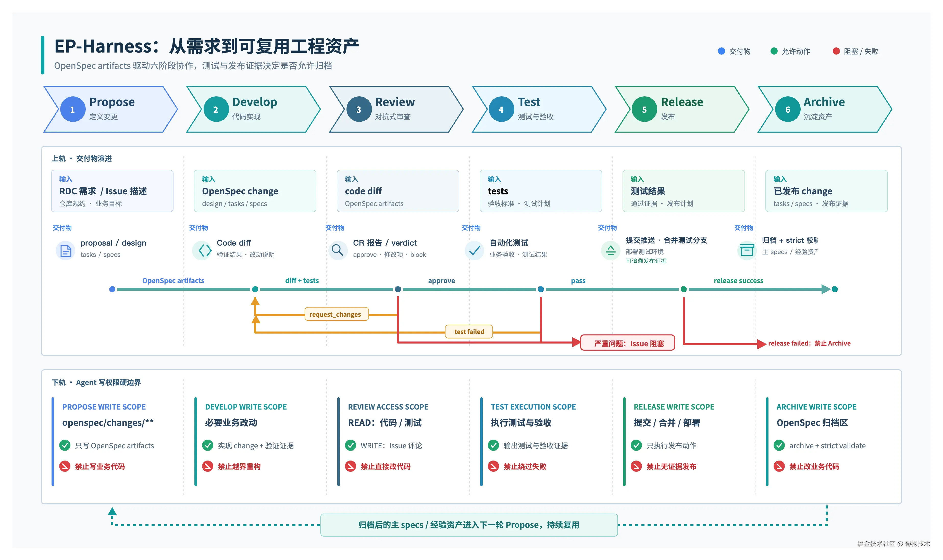Click the green check beside 只执行发布动作
This screenshot has width=943, height=560.
click(x=637, y=446)
